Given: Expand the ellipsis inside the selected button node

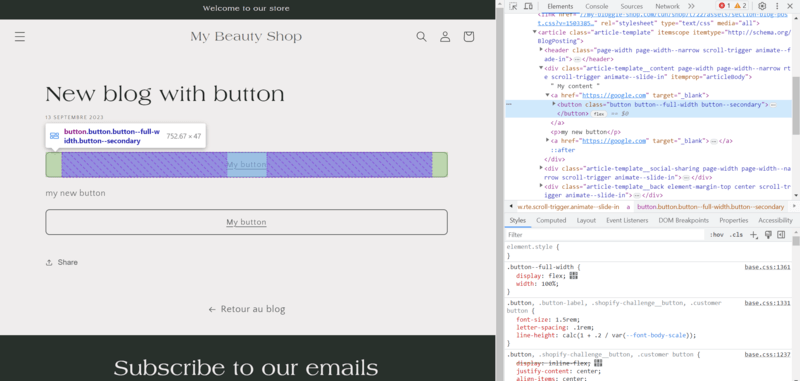Looking at the screenshot, I should point(773,105).
